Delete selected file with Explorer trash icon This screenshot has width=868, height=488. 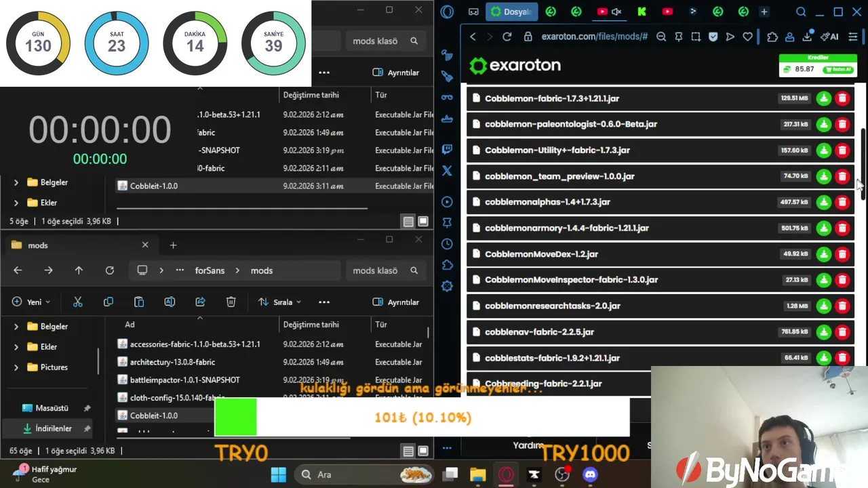click(x=231, y=302)
